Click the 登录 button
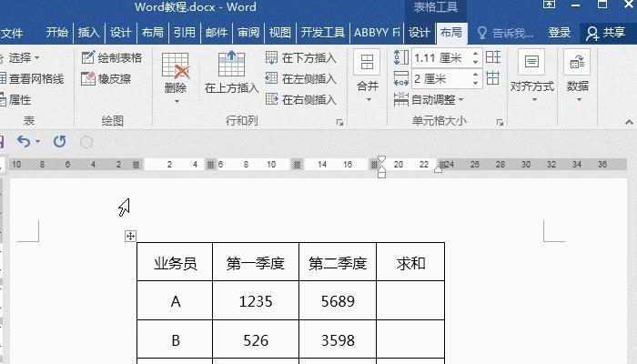 [560, 33]
